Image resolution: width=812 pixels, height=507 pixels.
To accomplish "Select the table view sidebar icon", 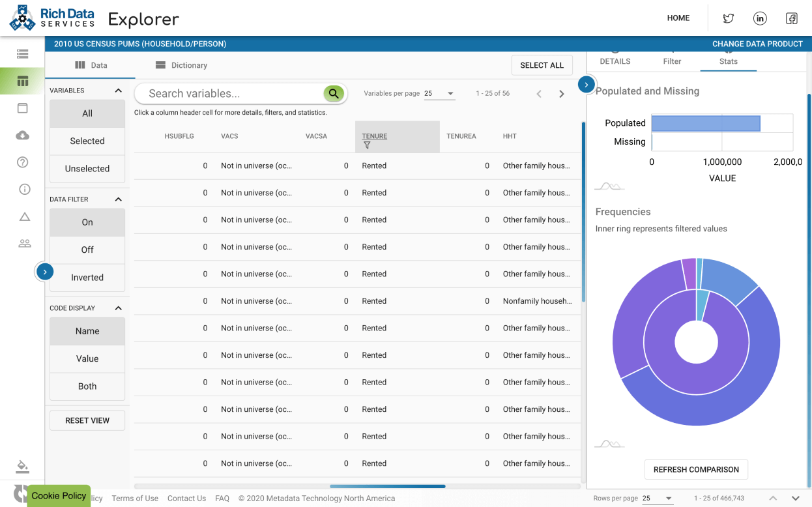I will [23, 81].
